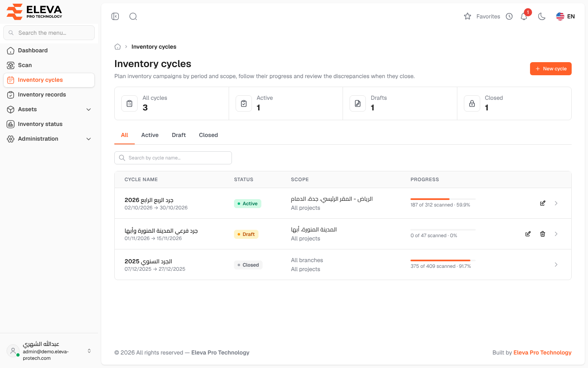This screenshot has width=588, height=368.
Task: Click the progress bar for 2025 Closed cycle
Action: (443, 260)
